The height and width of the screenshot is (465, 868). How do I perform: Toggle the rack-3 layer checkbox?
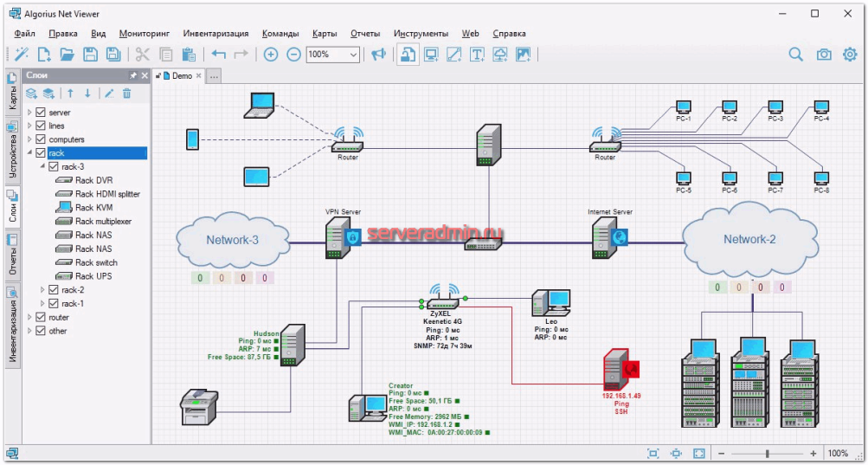53,166
